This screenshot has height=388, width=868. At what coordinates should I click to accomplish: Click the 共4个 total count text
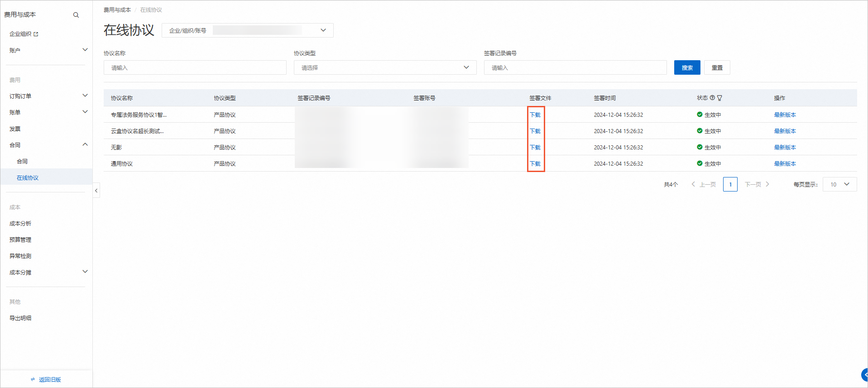(x=671, y=185)
